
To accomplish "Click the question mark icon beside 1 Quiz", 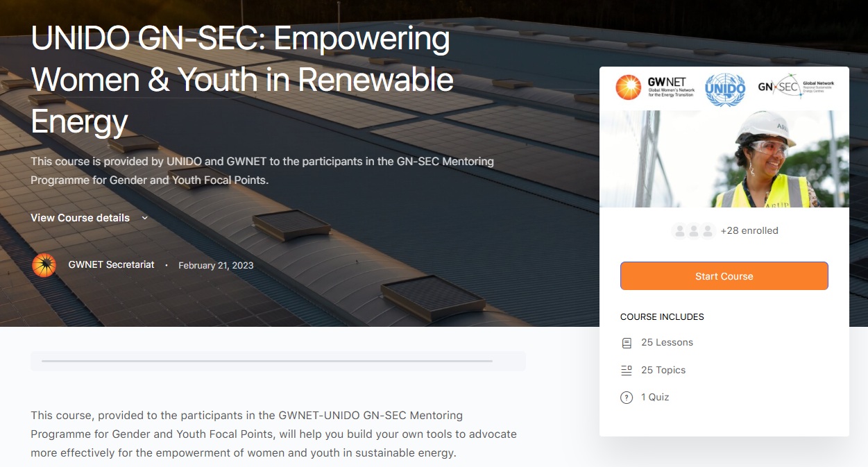I will [625, 397].
